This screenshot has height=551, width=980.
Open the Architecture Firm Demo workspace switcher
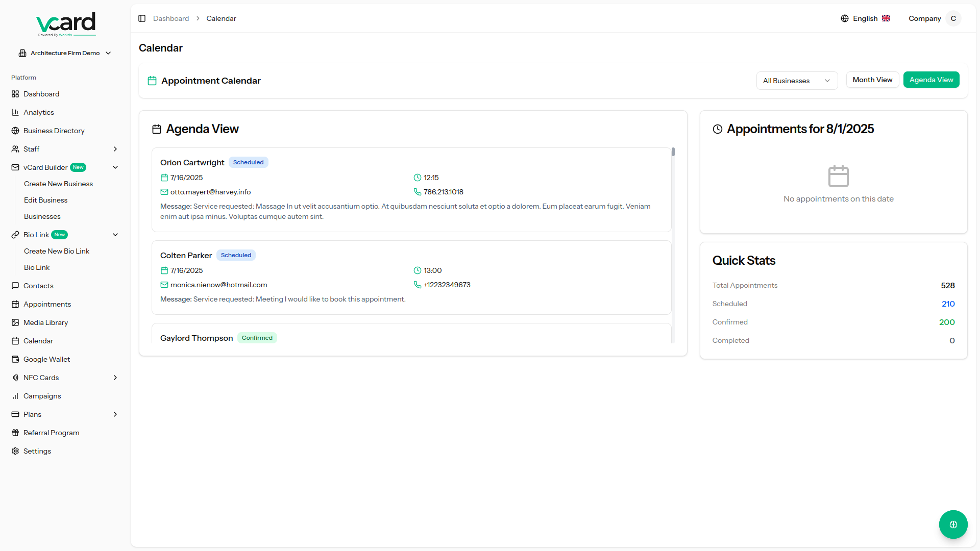65,53
